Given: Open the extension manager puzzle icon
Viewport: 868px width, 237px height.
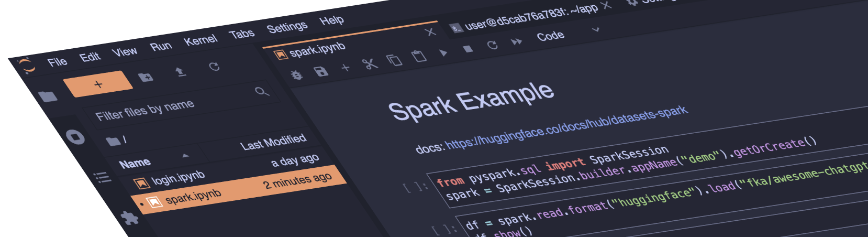Looking at the screenshot, I should click(x=129, y=217).
